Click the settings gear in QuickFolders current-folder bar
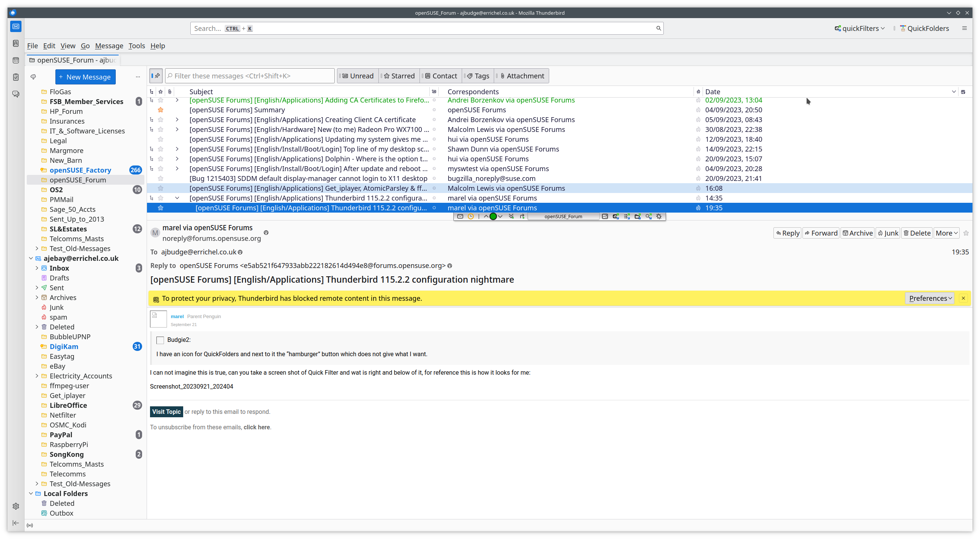Viewport: 980px width, 539px height. coord(659,216)
